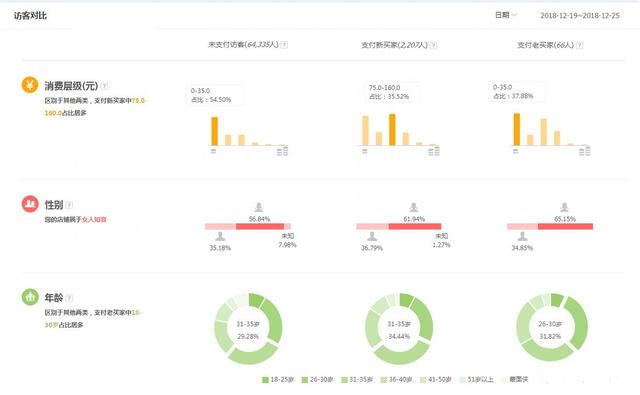Screen dimensions: 640x395
Task: Click the 7.98% unknown gender value
Action: pos(287,245)
